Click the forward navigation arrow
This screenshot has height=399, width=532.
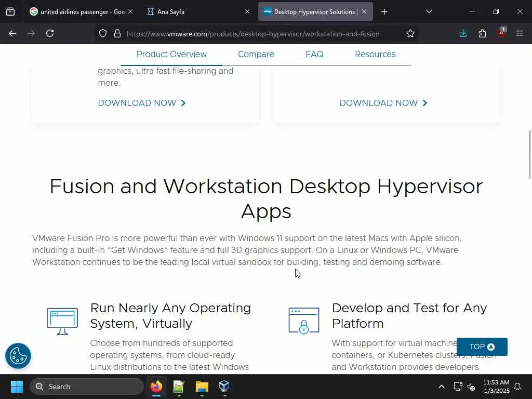tap(31, 33)
